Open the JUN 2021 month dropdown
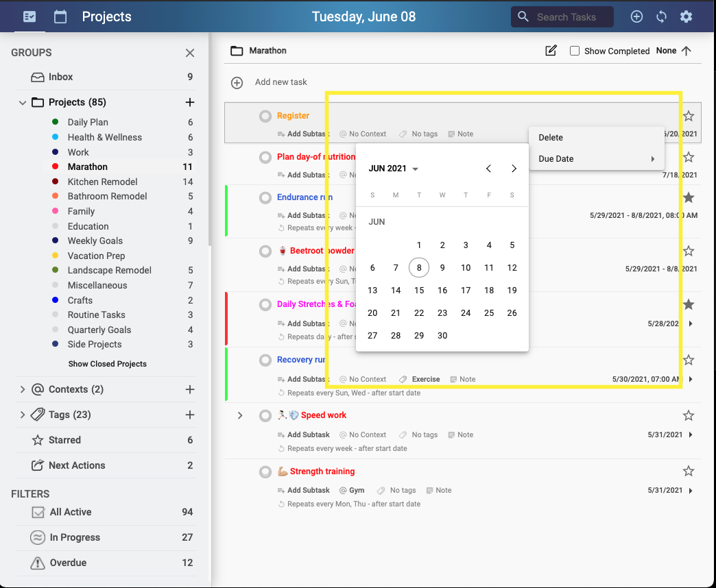Viewport: 716px width, 588px height. (x=393, y=168)
